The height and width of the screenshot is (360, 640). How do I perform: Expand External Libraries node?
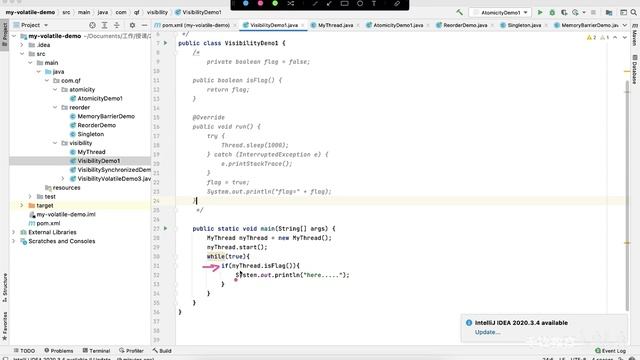(x=14, y=232)
